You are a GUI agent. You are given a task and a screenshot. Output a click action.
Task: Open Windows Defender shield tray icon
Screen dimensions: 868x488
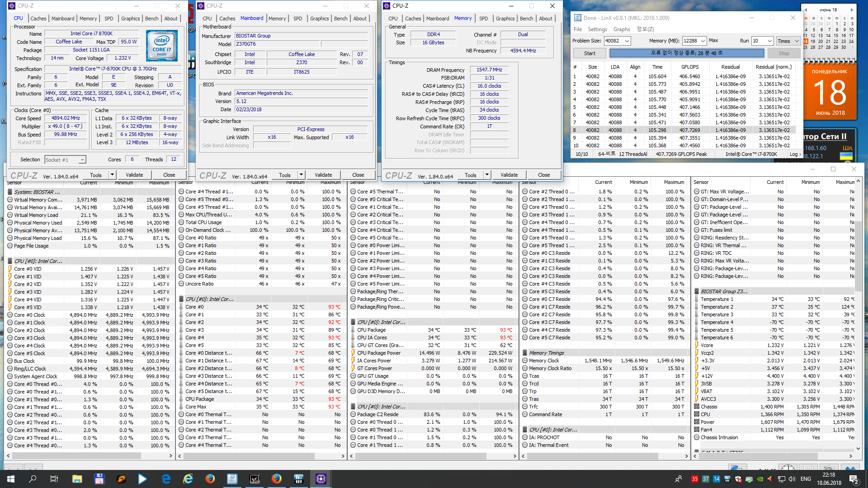click(x=738, y=479)
